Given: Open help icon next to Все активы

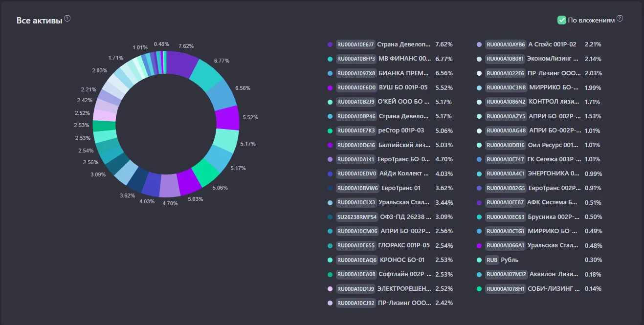Looking at the screenshot, I should pos(67,19).
